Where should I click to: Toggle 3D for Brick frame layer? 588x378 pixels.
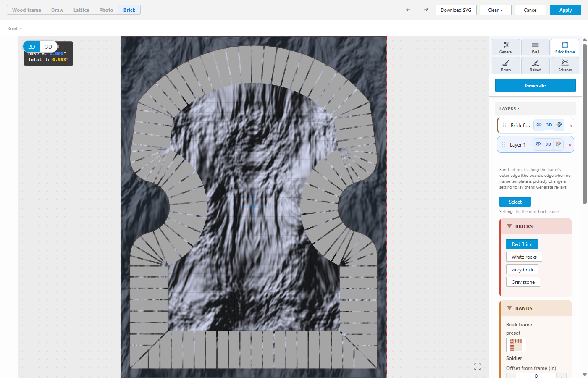(x=549, y=125)
